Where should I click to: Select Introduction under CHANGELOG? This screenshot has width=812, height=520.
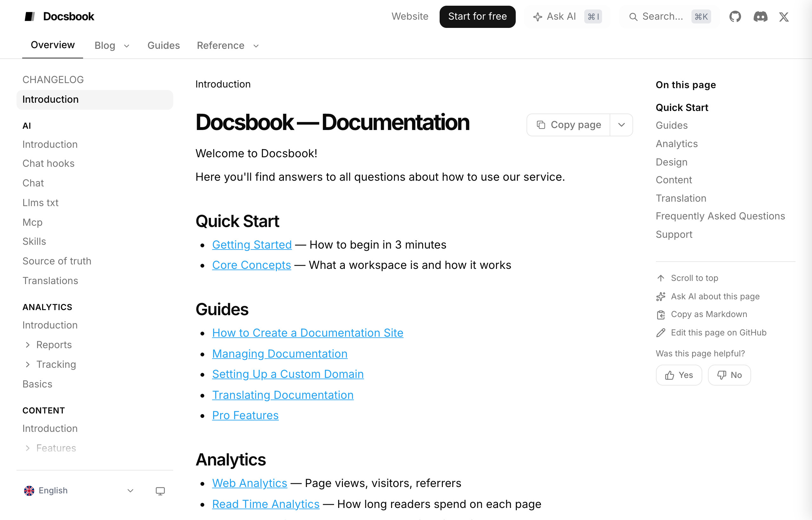pyautogui.click(x=95, y=100)
